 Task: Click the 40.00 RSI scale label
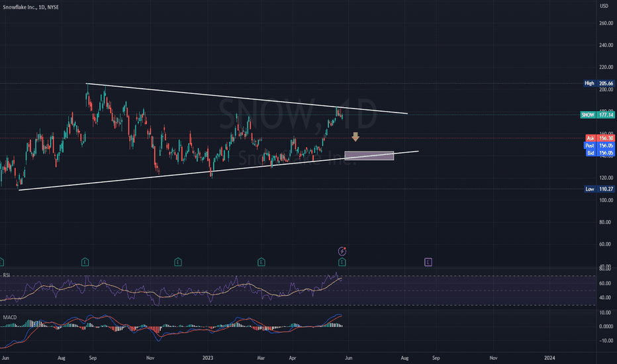click(605, 298)
